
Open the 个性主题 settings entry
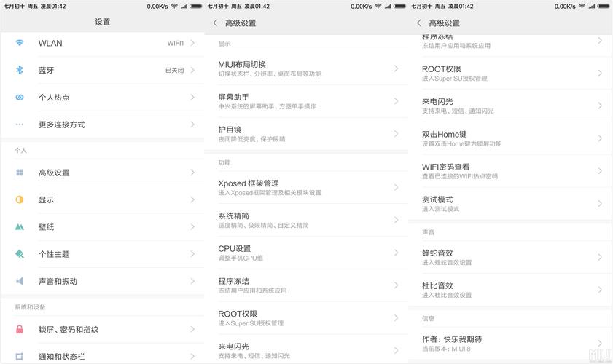103,254
